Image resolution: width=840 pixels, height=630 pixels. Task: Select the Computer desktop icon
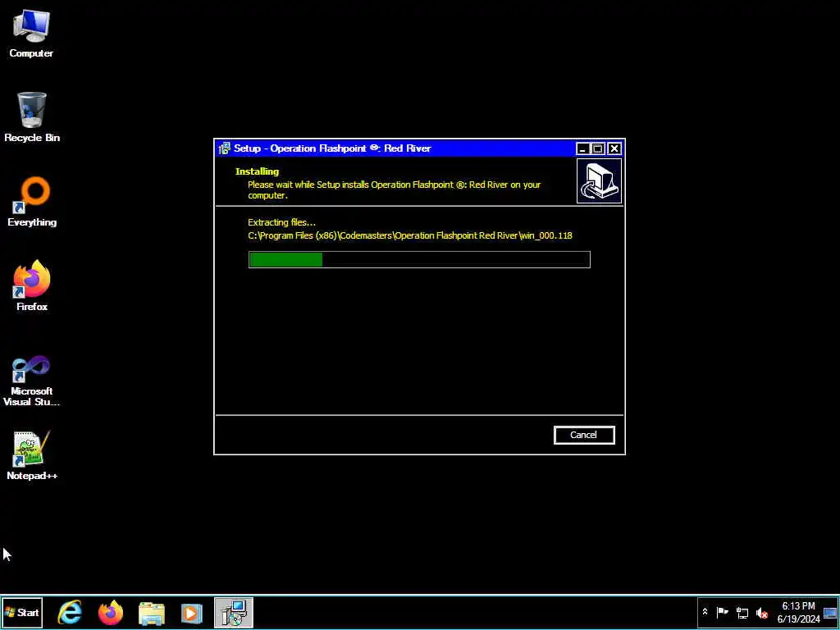[x=31, y=33]
